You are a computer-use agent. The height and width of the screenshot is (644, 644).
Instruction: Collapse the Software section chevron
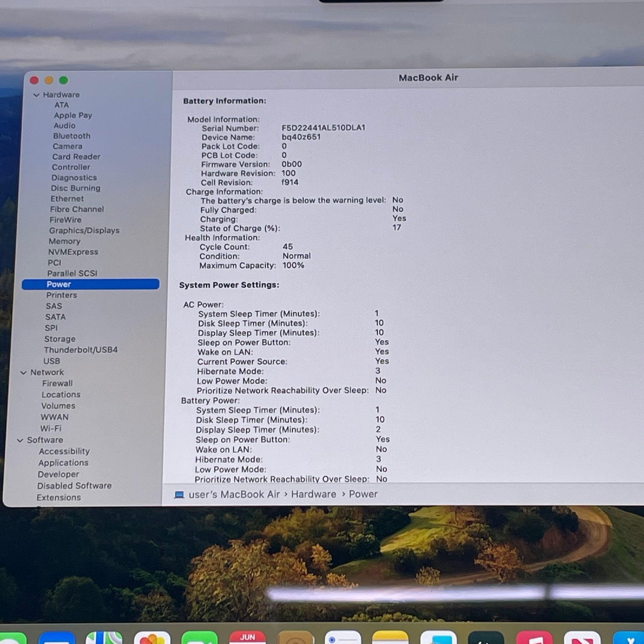(20, 440)
